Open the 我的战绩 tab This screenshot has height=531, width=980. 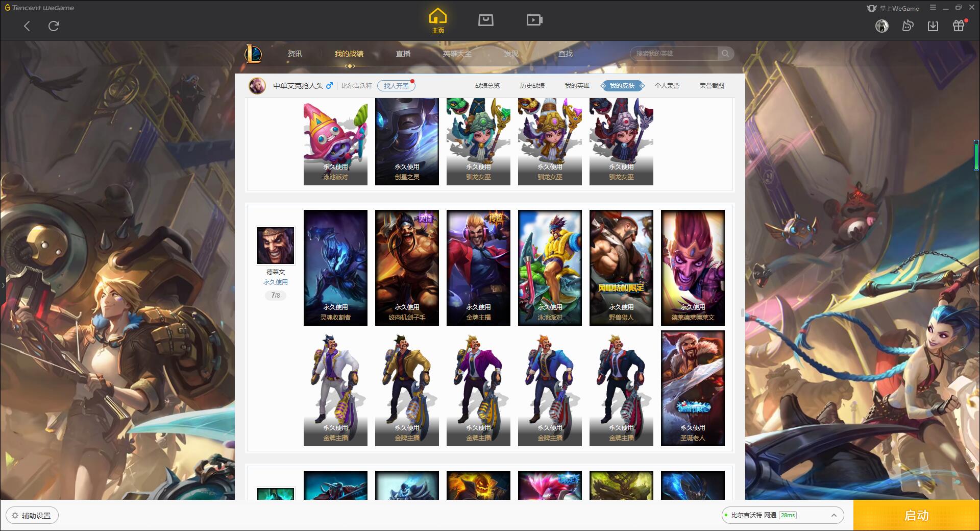[x=349, y=54]
